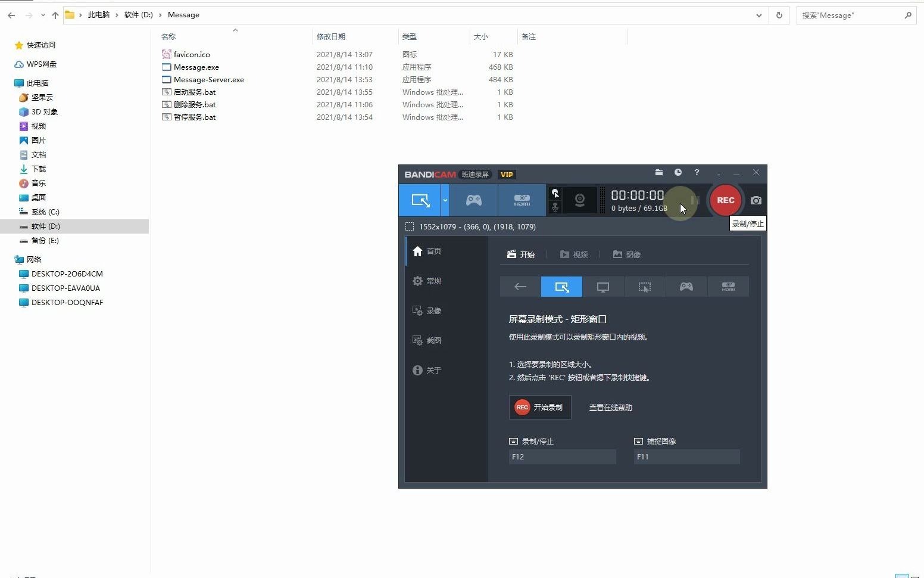
Task: Click the pause recording button in Bandicam
Action: pos(694,200)
